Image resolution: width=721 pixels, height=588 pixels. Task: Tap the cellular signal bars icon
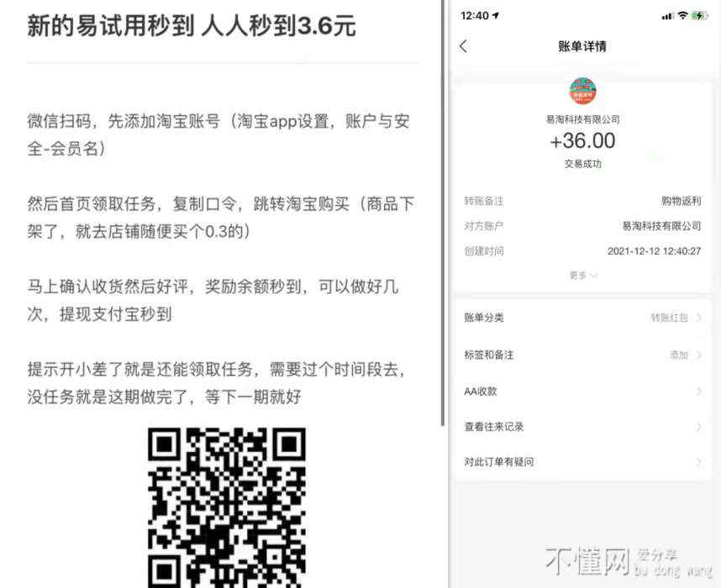[x=667, y=16]
